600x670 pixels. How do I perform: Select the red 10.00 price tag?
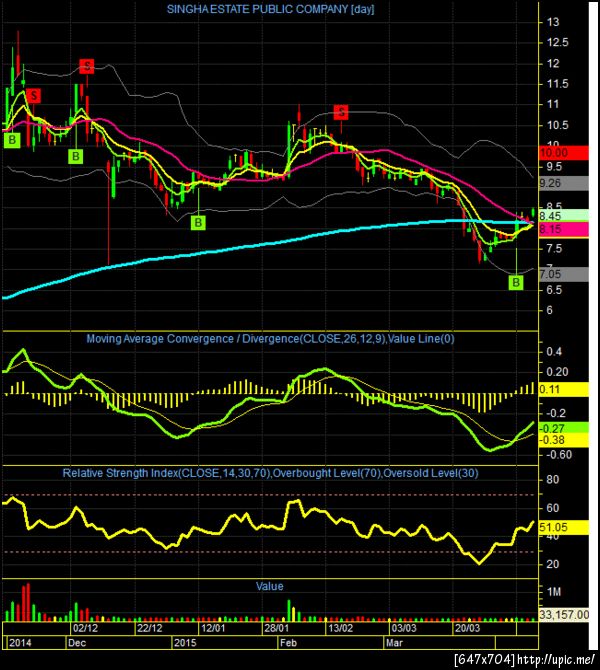tap(563, 153)
